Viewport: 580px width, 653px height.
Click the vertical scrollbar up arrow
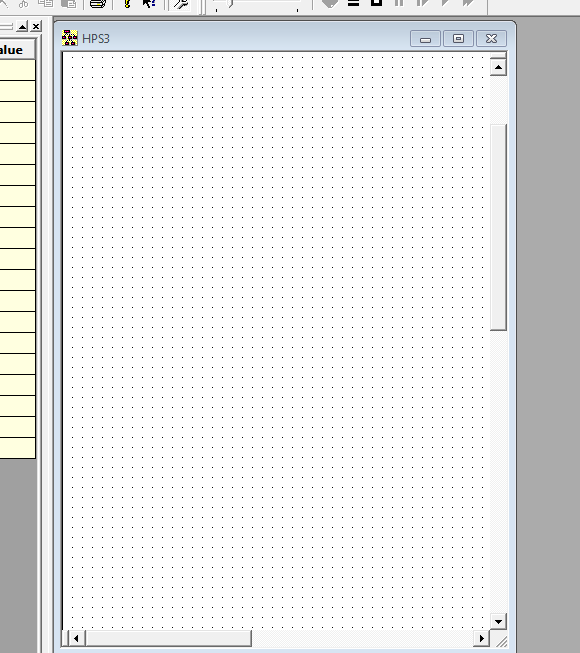pyautogui.click(x=498, y=67)
